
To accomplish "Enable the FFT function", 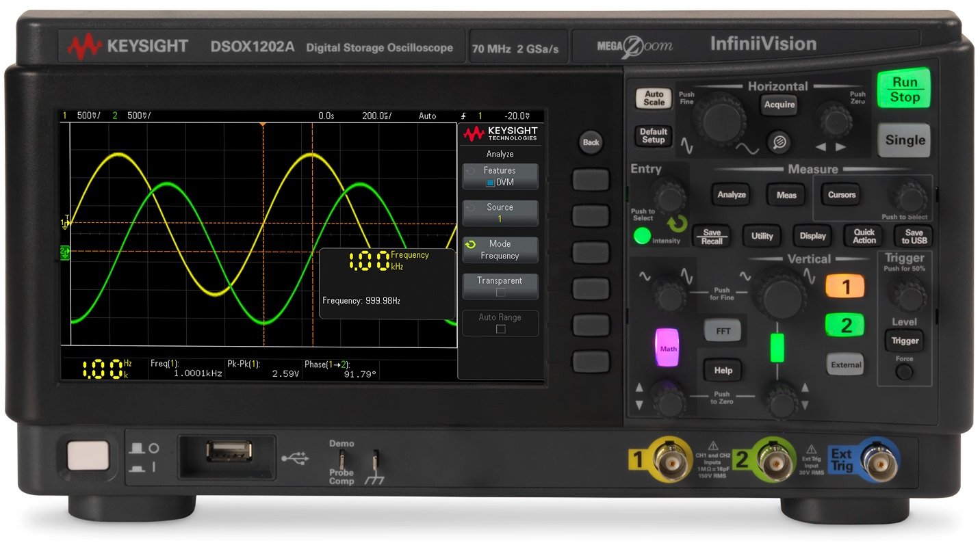I will pos(722,330).
